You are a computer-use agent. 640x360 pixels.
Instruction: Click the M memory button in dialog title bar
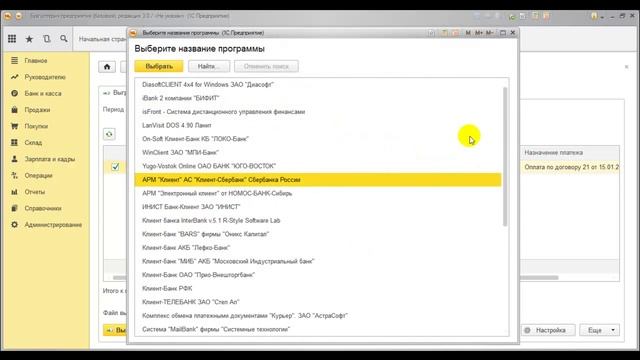click(x=468, y=33)
